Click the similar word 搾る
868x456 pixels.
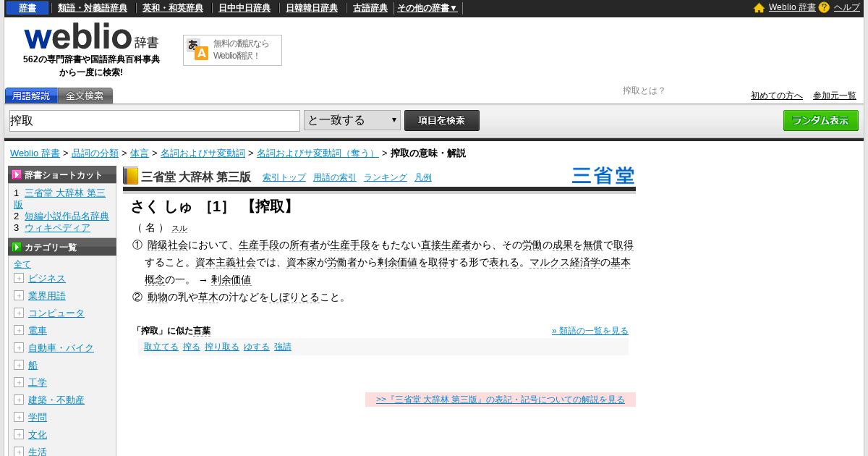point(192,347)
